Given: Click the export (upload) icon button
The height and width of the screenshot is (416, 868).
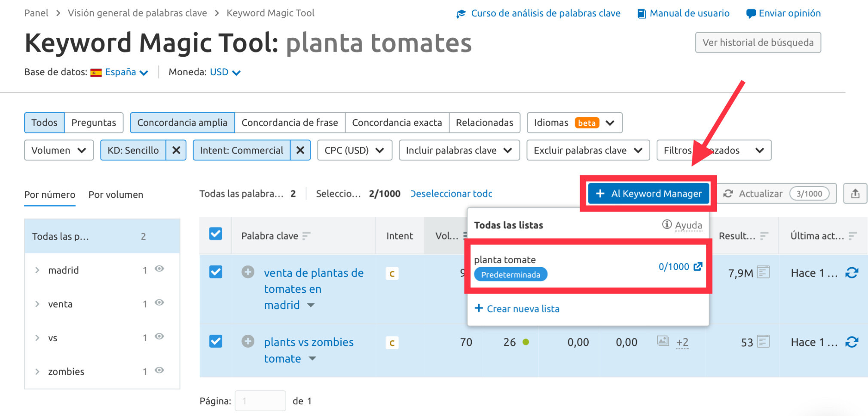Looking at the screenshot, I should tap(855, 194).
